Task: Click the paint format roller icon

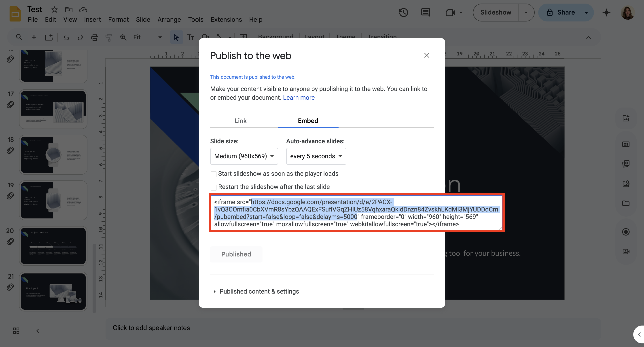Action: point(109,38)
